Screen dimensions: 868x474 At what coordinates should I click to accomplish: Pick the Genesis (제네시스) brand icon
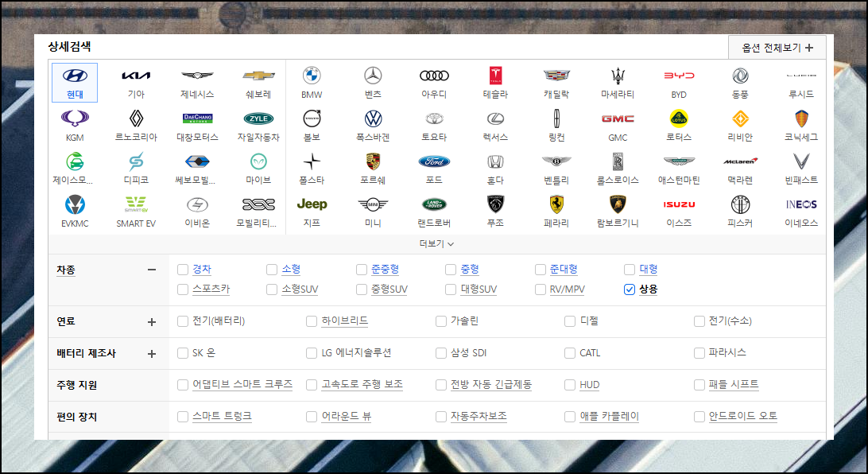pyautogui.click(x=197, y=76)
